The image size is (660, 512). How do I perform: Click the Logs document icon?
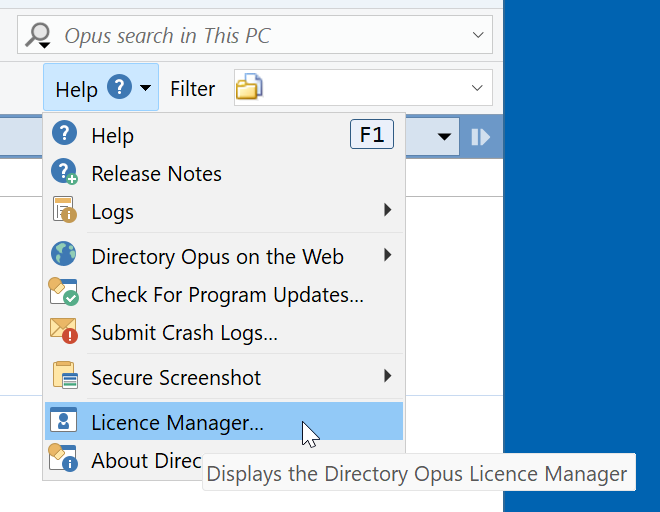point(64,209)
